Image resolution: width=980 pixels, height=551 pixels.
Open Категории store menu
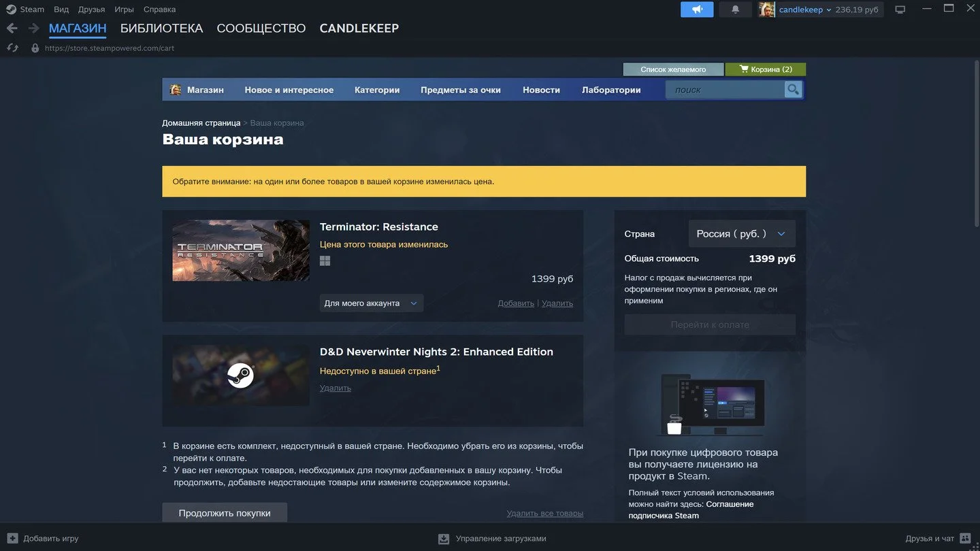click(x=377, y=90)
